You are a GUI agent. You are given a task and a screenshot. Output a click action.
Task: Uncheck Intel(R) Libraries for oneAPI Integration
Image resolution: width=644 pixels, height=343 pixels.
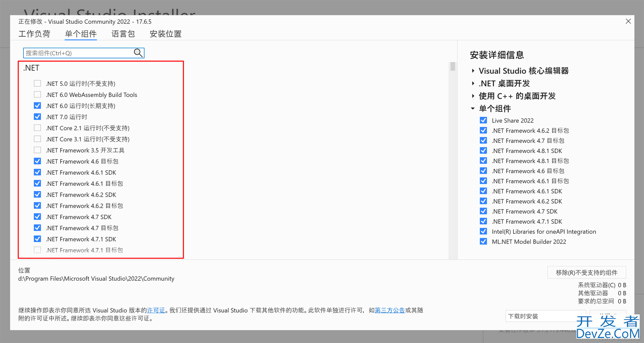[x=483, y=232]
